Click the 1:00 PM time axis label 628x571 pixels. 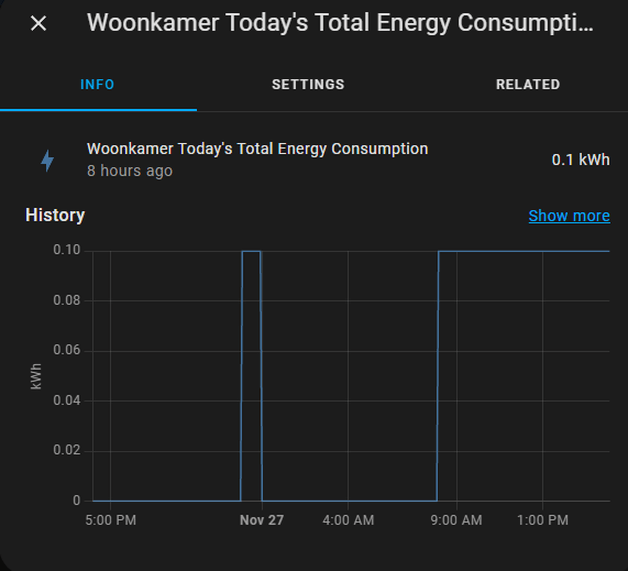pos(543,520)
